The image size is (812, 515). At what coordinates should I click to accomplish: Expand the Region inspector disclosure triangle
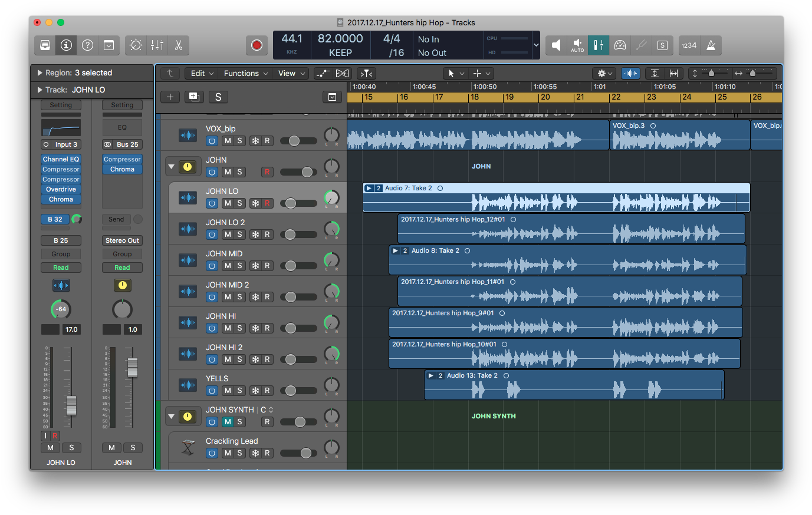pos(40,73)
